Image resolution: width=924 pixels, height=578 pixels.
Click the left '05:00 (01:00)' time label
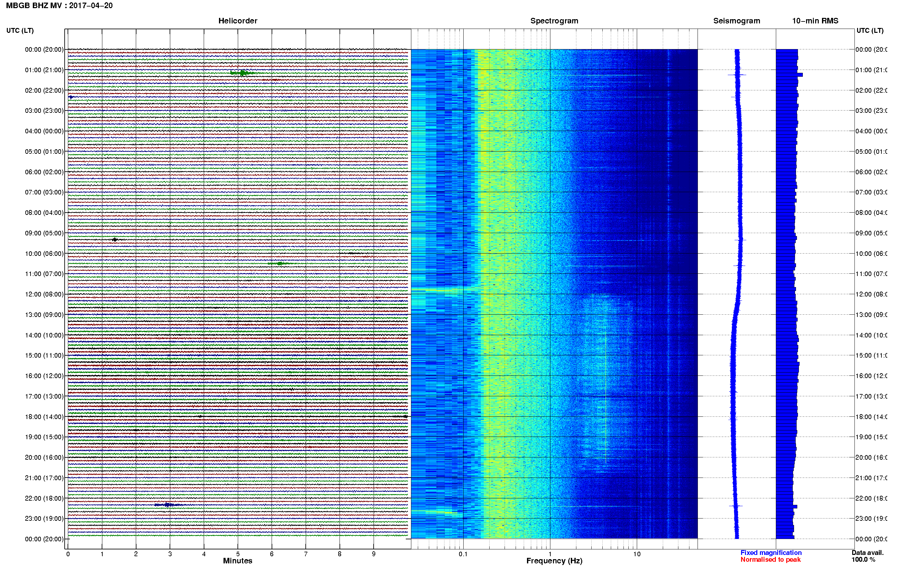click(x=44, y=151)
